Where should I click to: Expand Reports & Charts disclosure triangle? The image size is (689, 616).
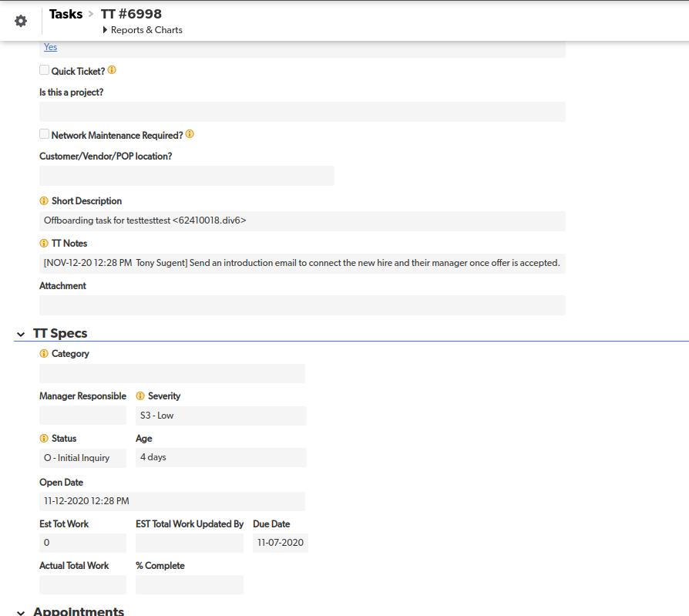pos(105,30)
